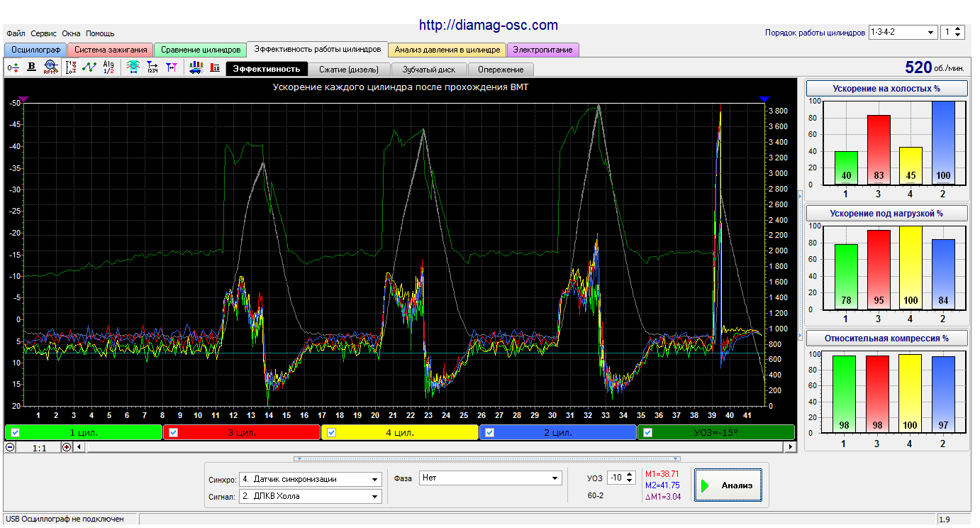980x528 pixels.
Task: Click the M1=38.71 value text
Action: point(662,473)
